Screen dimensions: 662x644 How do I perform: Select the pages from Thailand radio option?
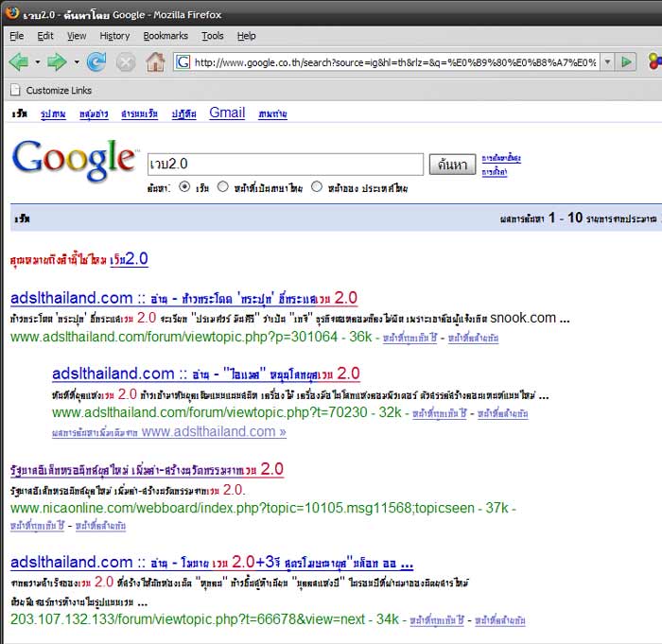tap(316, 186)
